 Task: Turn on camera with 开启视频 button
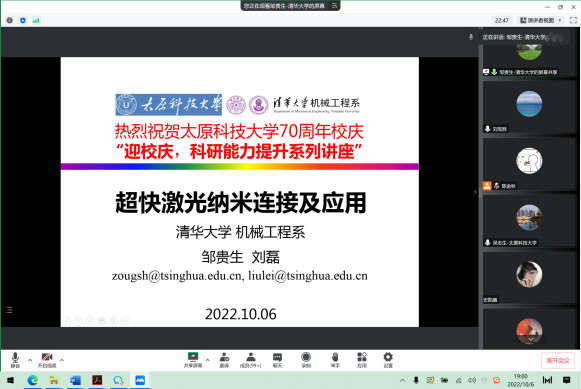[x=47, y=360]
